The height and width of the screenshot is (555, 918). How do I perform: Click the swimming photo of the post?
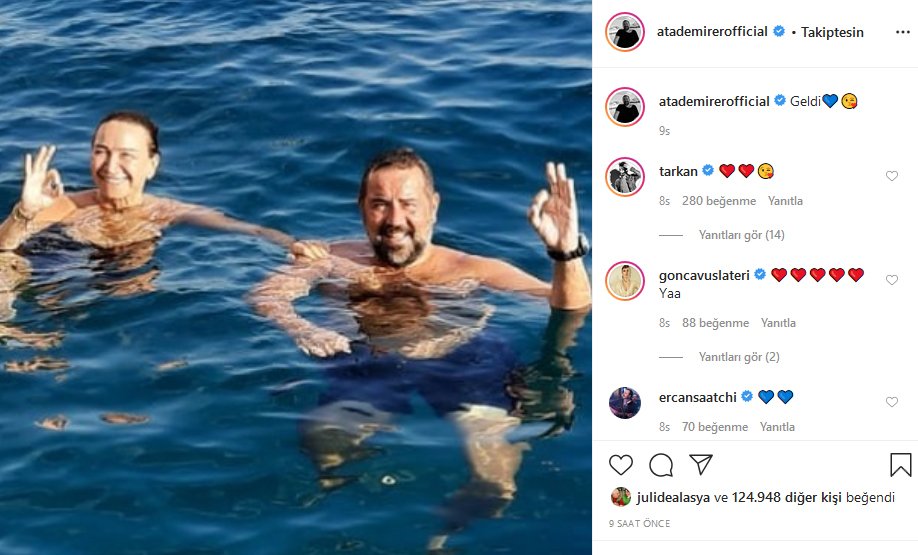coord(296,278)
